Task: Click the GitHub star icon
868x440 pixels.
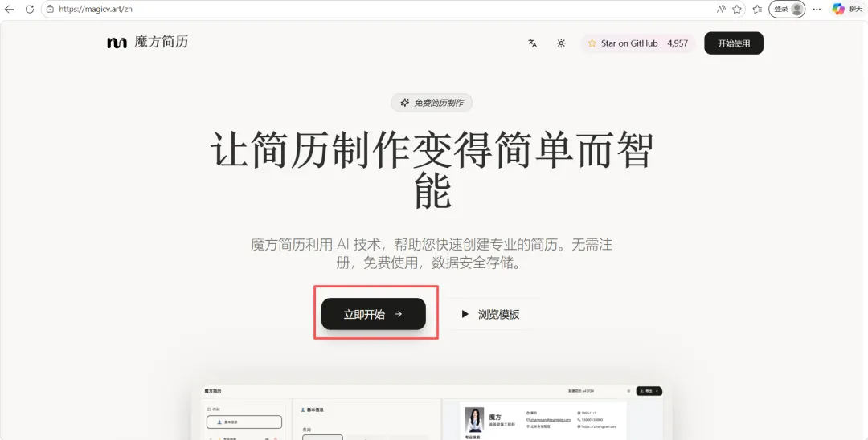Action: tap(592, 43)
